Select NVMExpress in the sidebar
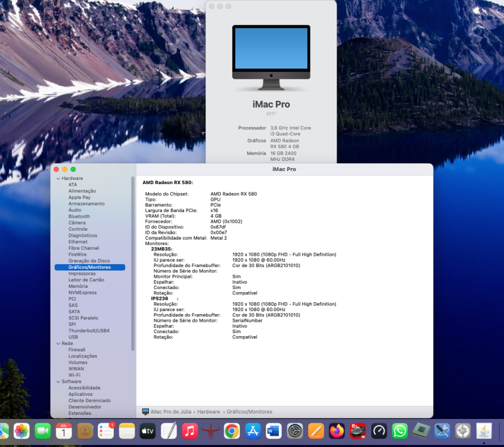Screen dimensions: 504x447 tap(82, 293)
